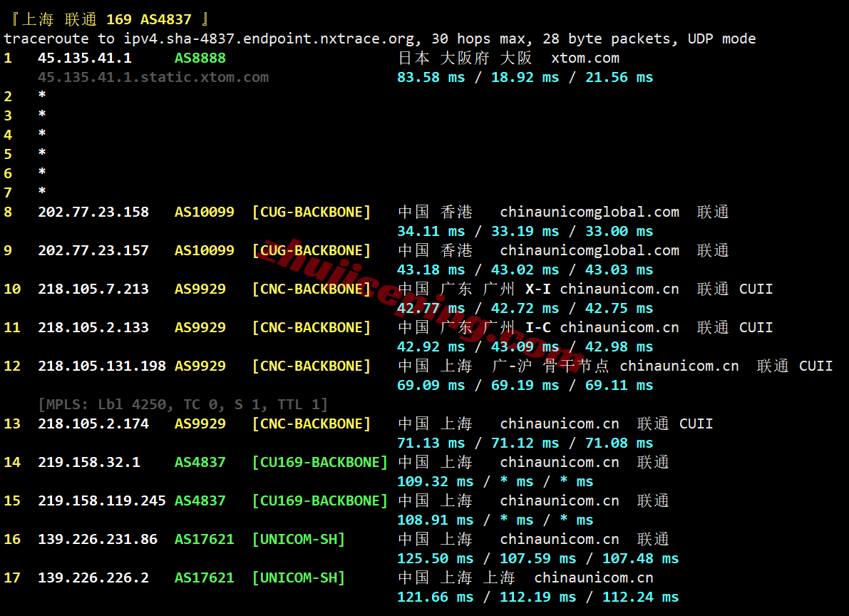Click the 上海 联通 169 AS4837 header
The height and width of the screenshot is (616, 849).
(x=110, y=19)
